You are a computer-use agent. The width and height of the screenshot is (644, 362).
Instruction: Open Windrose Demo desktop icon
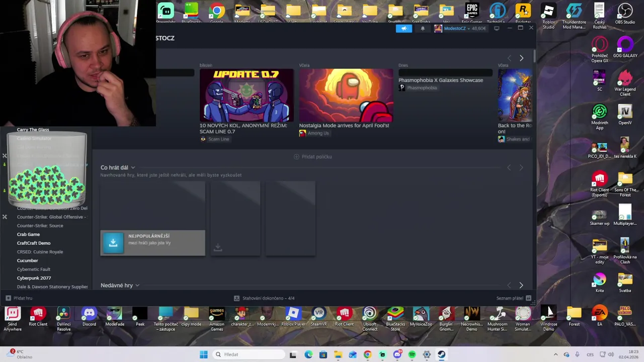tap(548, 318)
